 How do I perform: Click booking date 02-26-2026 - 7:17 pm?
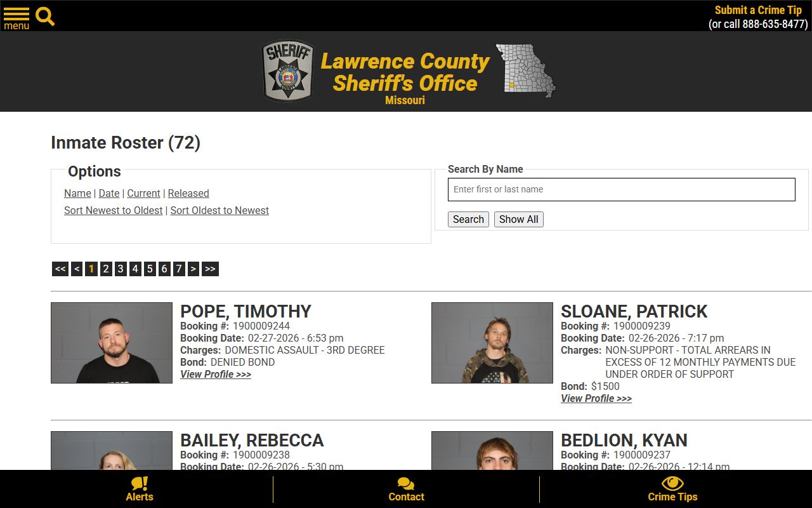click(676, 338)
